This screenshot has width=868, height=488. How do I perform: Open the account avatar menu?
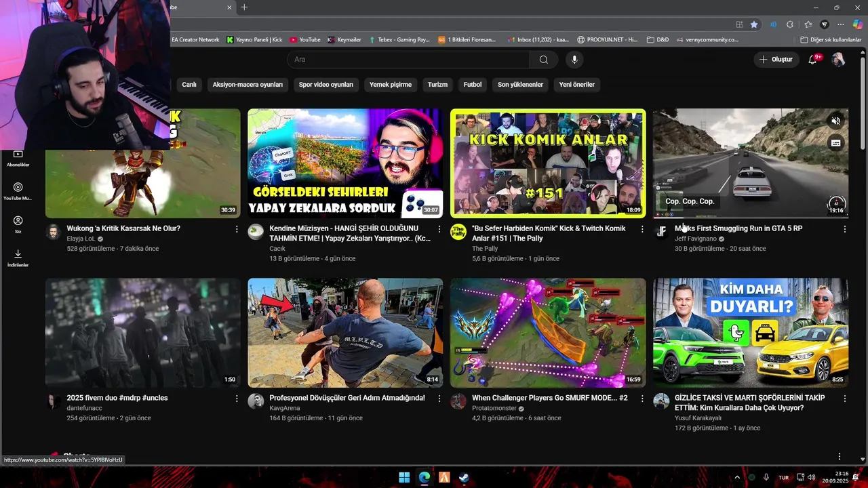pos(838,60)
